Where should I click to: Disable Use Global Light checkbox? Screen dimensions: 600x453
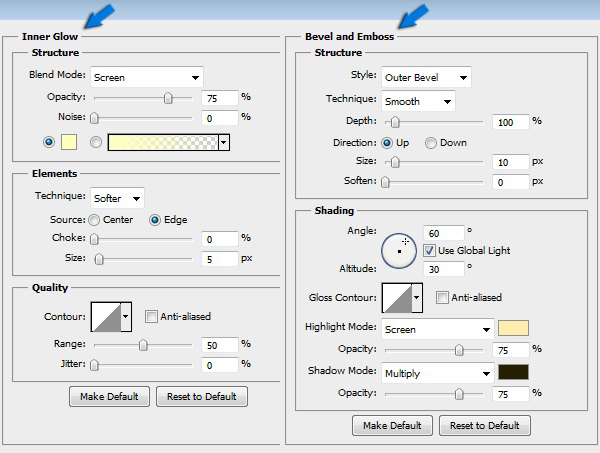430,249
